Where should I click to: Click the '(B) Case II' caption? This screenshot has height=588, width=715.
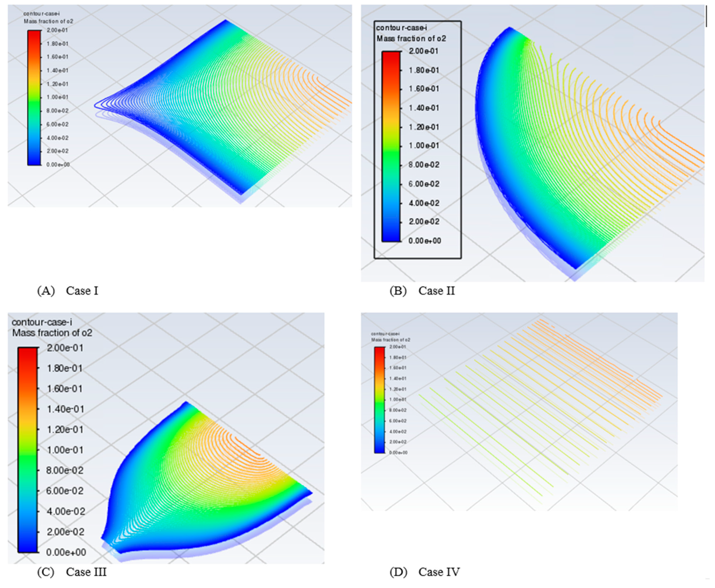click(422, 290)
